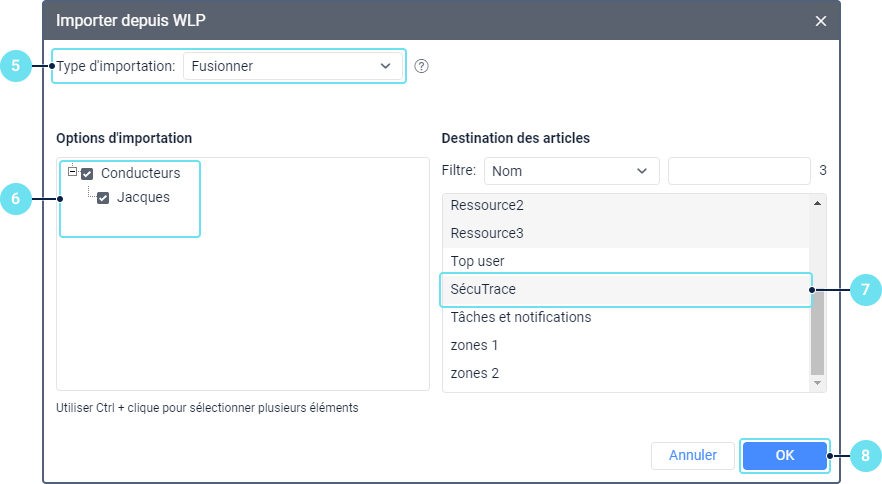Select SécuTrace in the destination list
This screenshot has height=484, width=882.
(483, 289)
